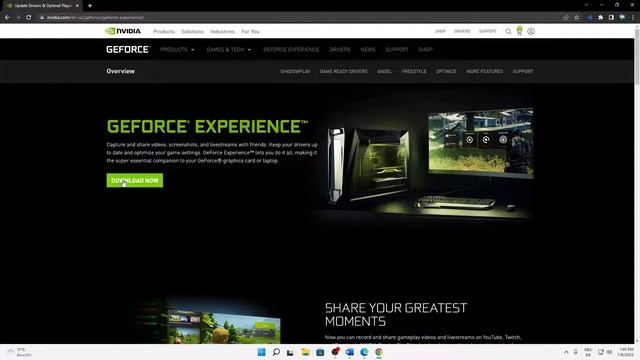Open the browser extensions puzzle icon
The width and height of the screenshot is (640, 360).
point(600,18)
